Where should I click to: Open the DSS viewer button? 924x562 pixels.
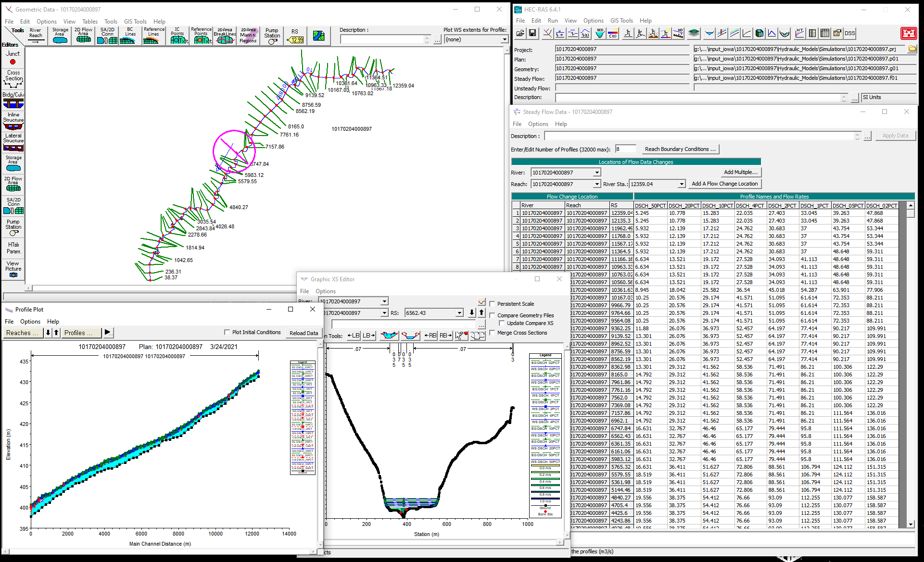coord(850,33)
